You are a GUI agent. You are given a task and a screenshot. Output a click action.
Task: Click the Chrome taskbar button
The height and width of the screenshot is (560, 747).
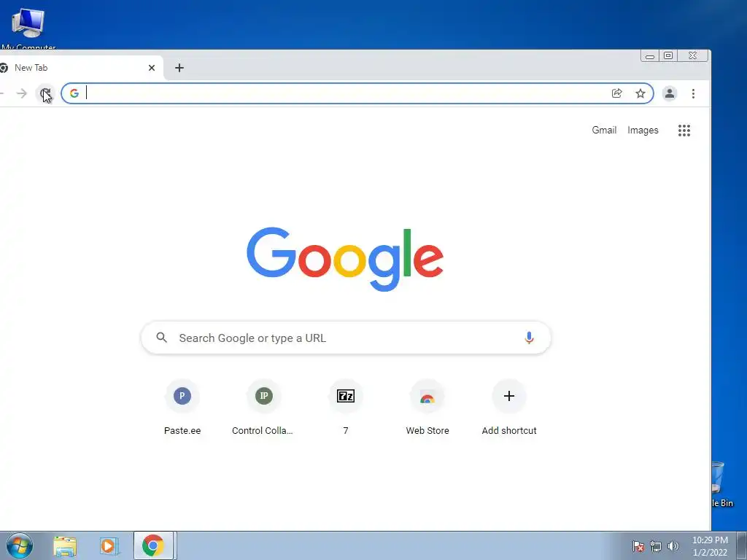click(x=153, y=545)
